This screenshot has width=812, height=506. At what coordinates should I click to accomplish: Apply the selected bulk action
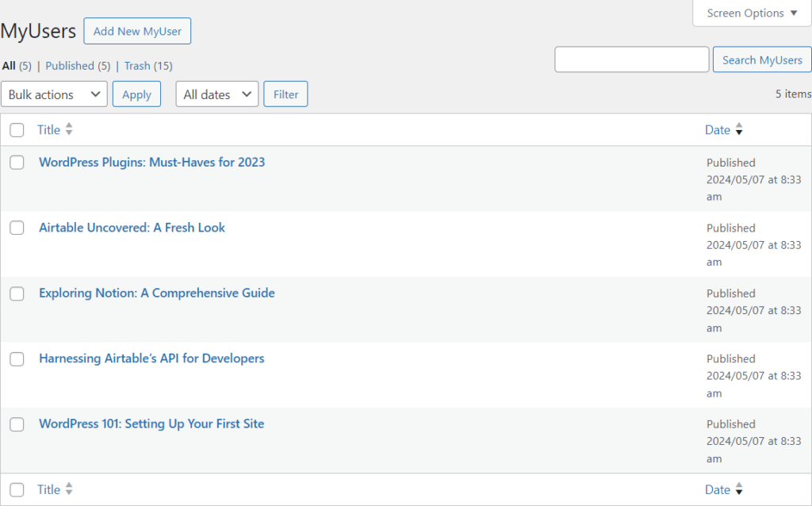point(136,94)
